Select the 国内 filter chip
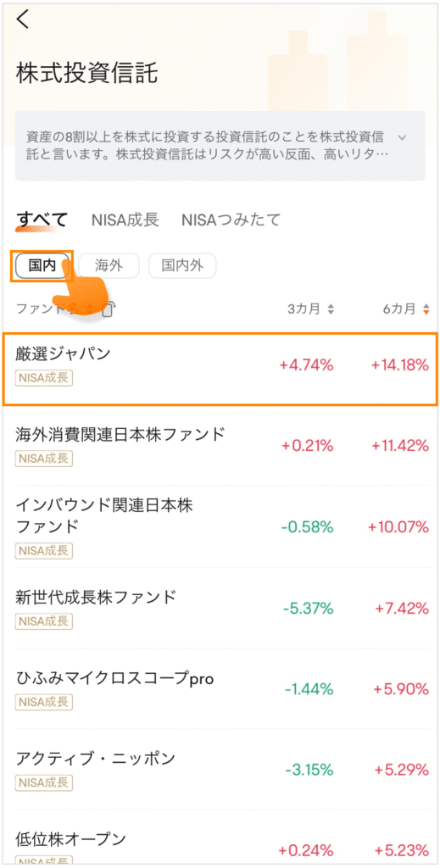 42,266
